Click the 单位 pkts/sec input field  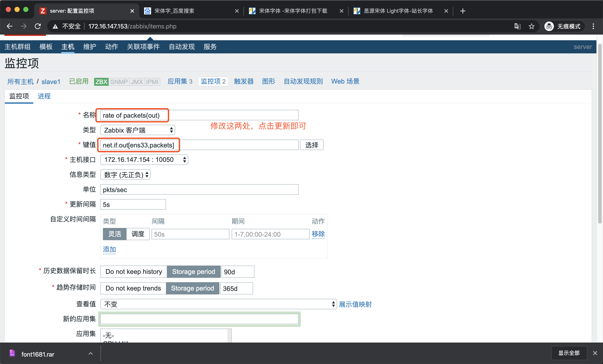pos(199,190)
